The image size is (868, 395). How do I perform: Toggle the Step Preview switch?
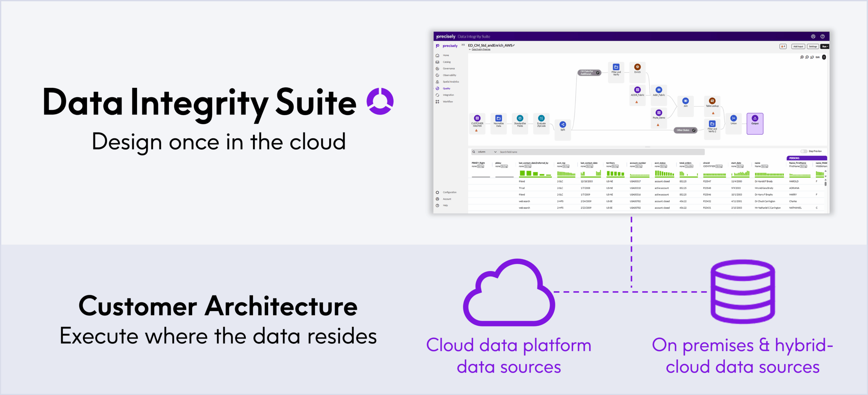click(804, 151)
